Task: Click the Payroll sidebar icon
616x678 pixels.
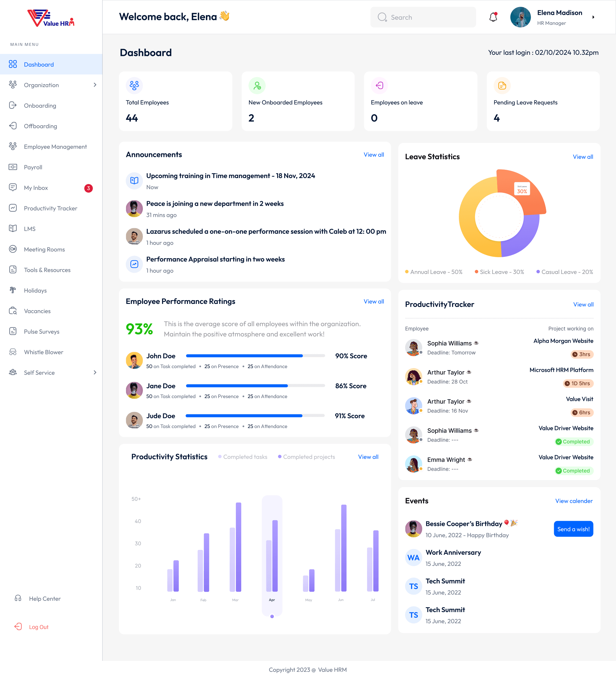Action: (13, 167)
